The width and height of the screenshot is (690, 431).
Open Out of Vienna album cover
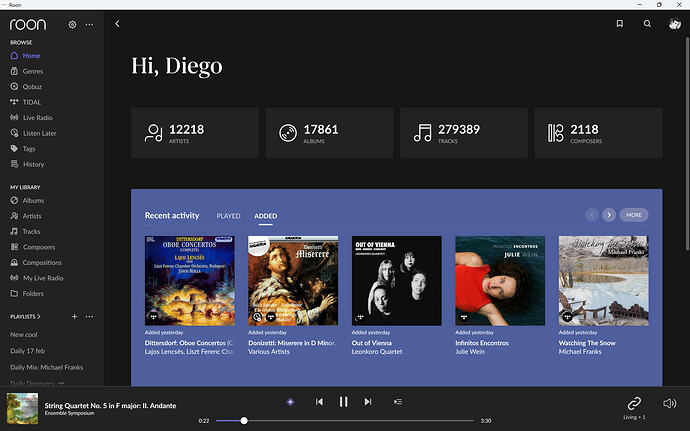tap(396, 281)
